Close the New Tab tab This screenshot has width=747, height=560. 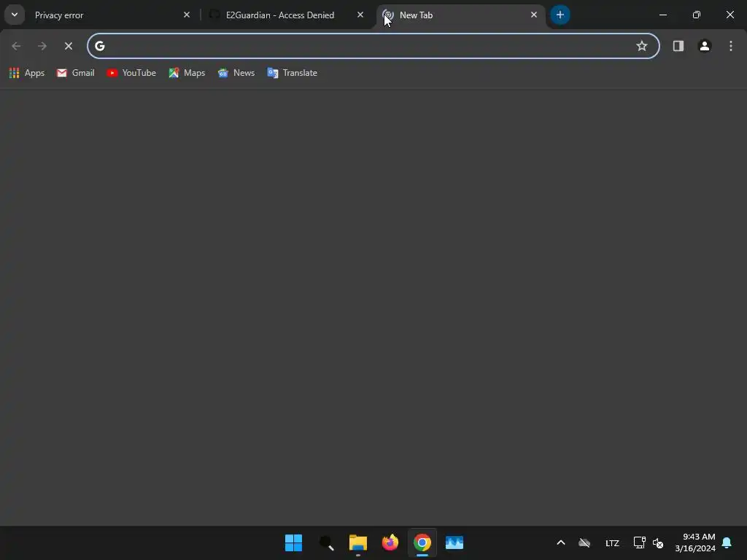533,15
